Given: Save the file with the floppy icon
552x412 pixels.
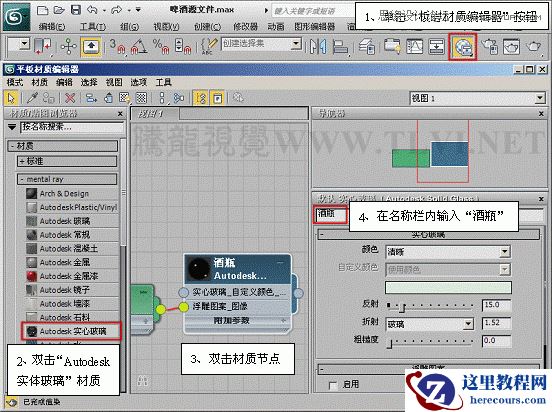Looking at the screenshot, I should 76,10.
